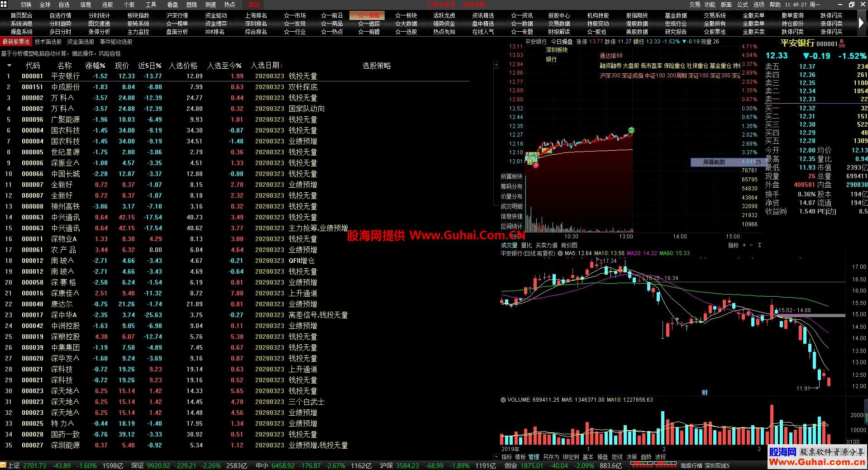Click the 新股中心 shortcut
The width and height of the screenshot is (868, 470).
[559, 15]
